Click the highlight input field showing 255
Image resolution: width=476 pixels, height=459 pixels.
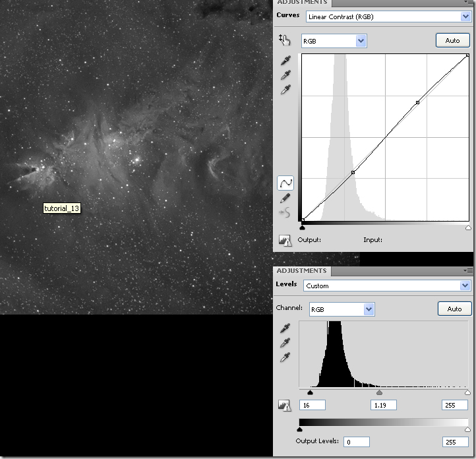[454, 406]
